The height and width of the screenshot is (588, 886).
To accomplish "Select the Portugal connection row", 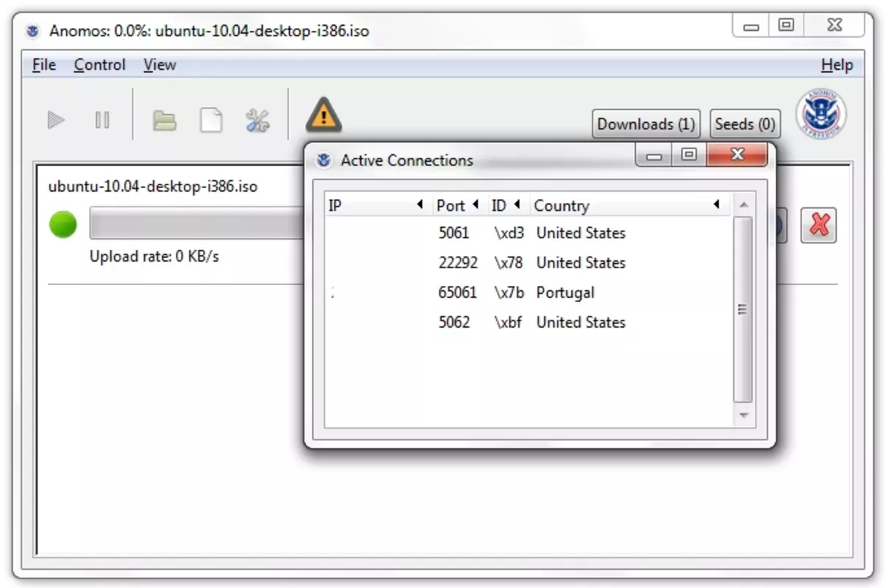I will pyautogui.click(x=529, y=293).
